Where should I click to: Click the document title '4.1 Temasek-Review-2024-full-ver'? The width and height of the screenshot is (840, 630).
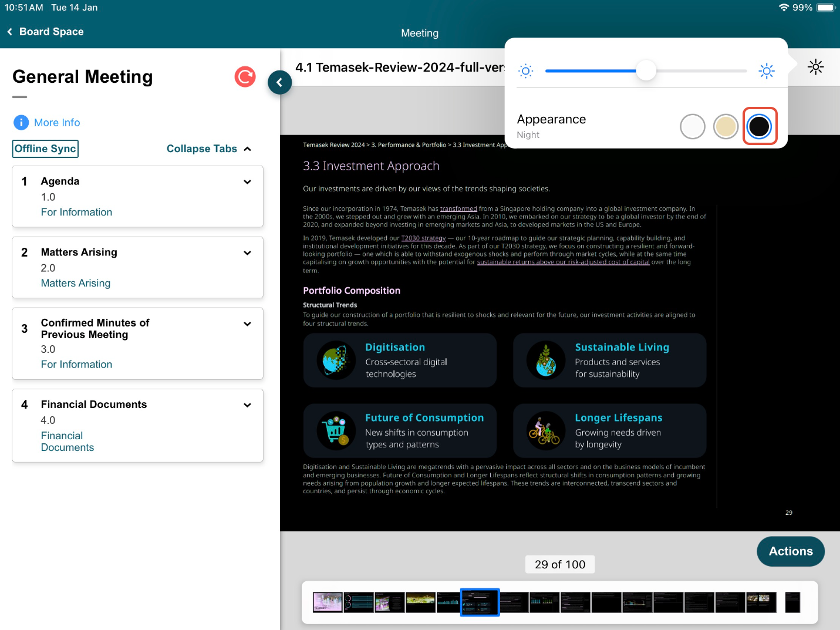click(x=400, y=68)
